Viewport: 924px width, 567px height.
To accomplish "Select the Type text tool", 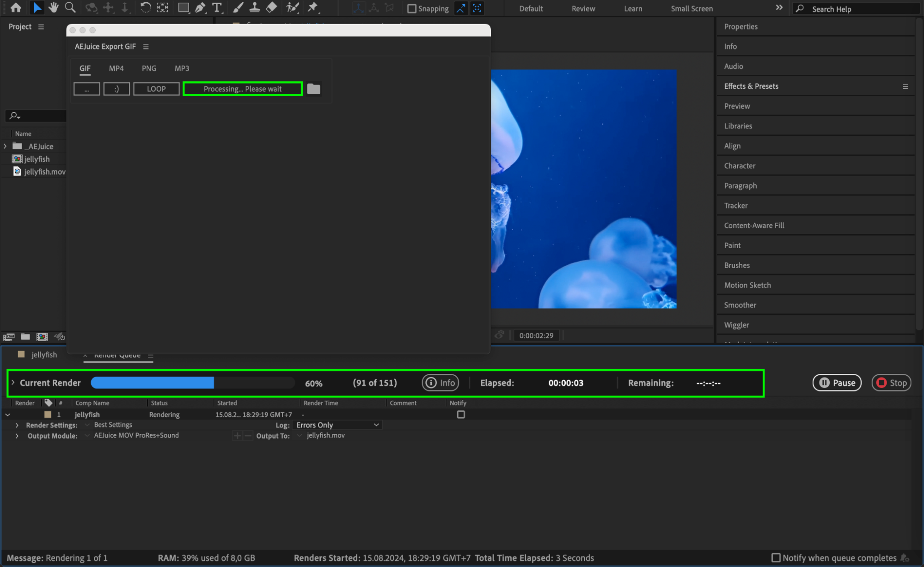I will pos(216,7).
